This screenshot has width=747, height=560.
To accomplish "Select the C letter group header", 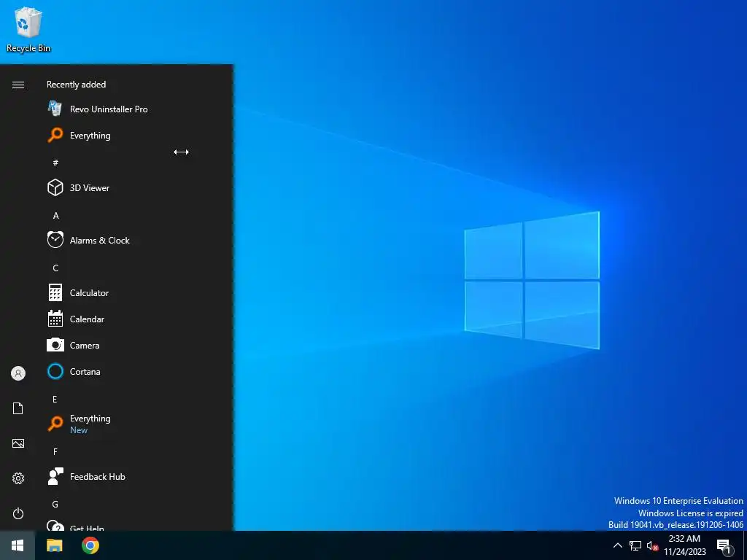I will pyautogui.click(x=55, y=268).
